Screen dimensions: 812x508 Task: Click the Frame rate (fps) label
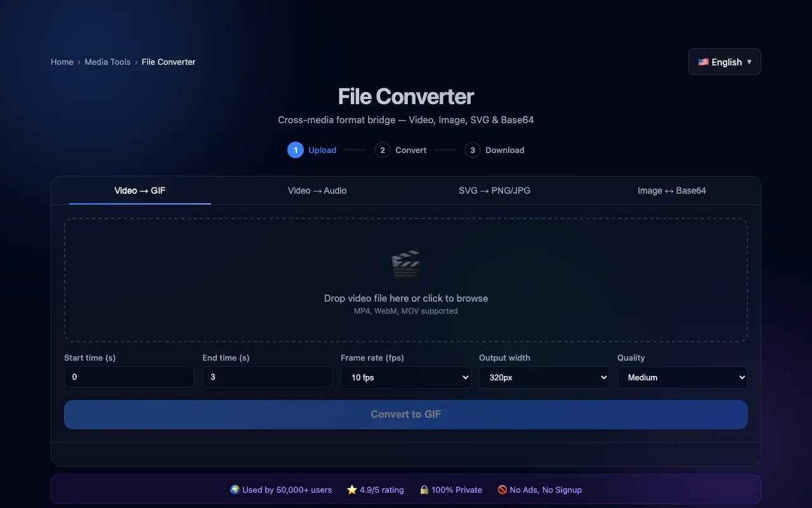pos(372,358)
